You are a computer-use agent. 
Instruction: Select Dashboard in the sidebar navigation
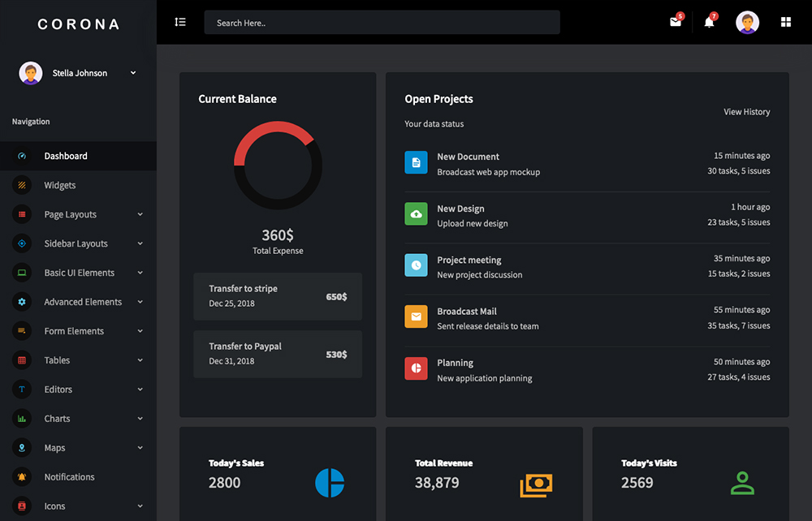66,156
